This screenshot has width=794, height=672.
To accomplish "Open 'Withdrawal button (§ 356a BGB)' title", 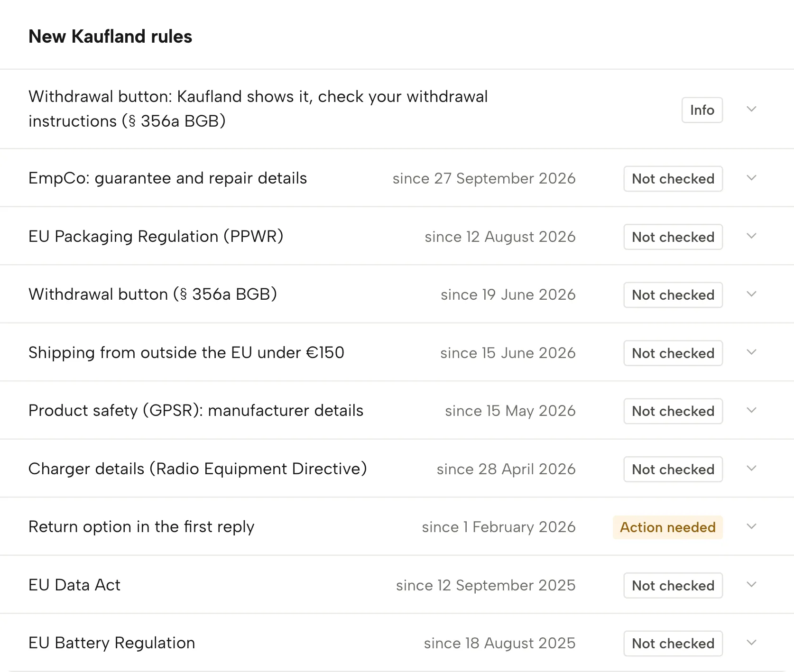I will (153, 294).
